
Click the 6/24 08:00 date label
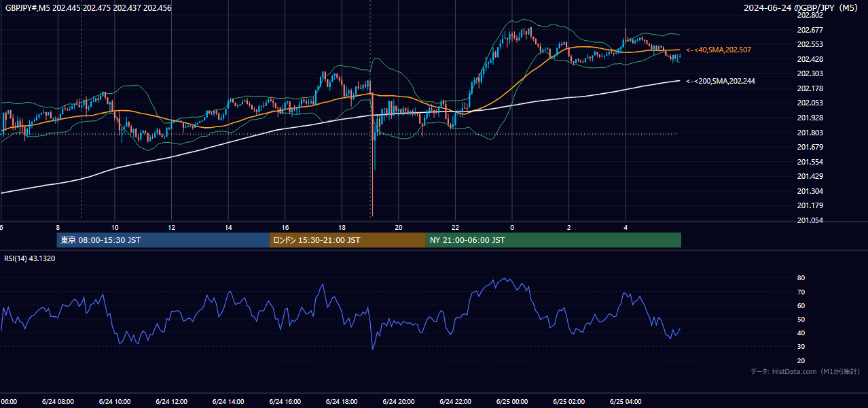(58, 401)
